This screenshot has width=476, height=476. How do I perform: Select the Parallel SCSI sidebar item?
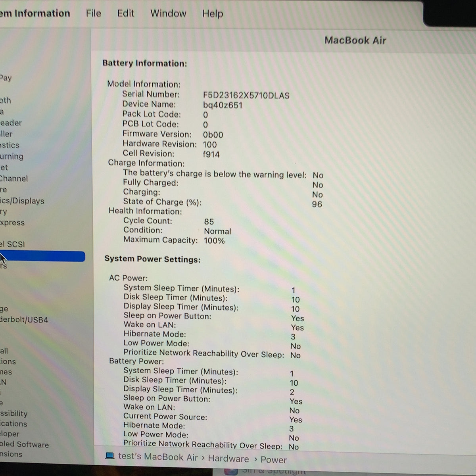coord(12,244)
